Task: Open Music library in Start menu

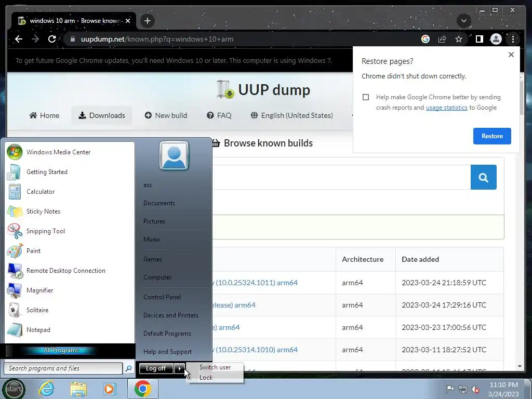Action: [151, 240]
